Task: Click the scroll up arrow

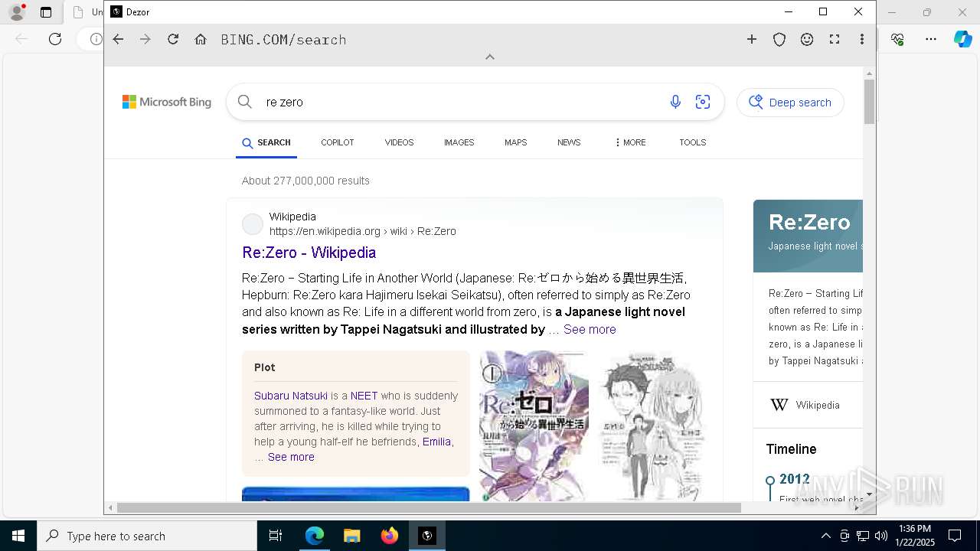Action: coord(869,73)
